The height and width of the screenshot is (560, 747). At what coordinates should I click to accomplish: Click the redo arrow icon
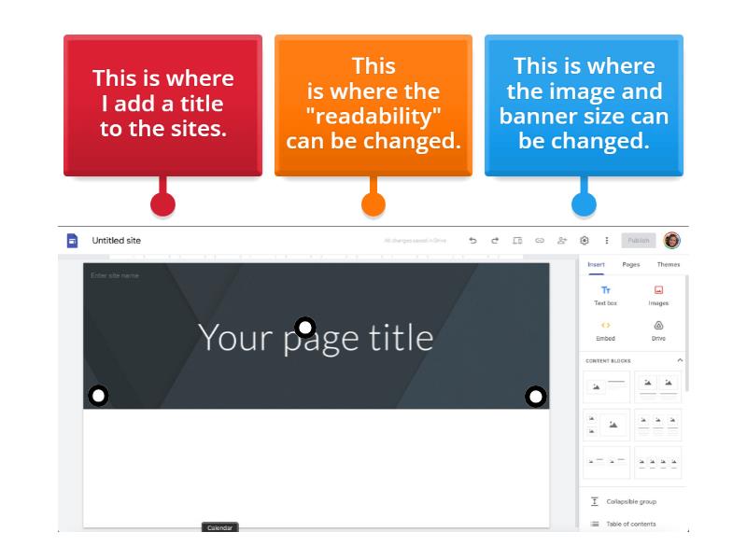click(495, 241)
